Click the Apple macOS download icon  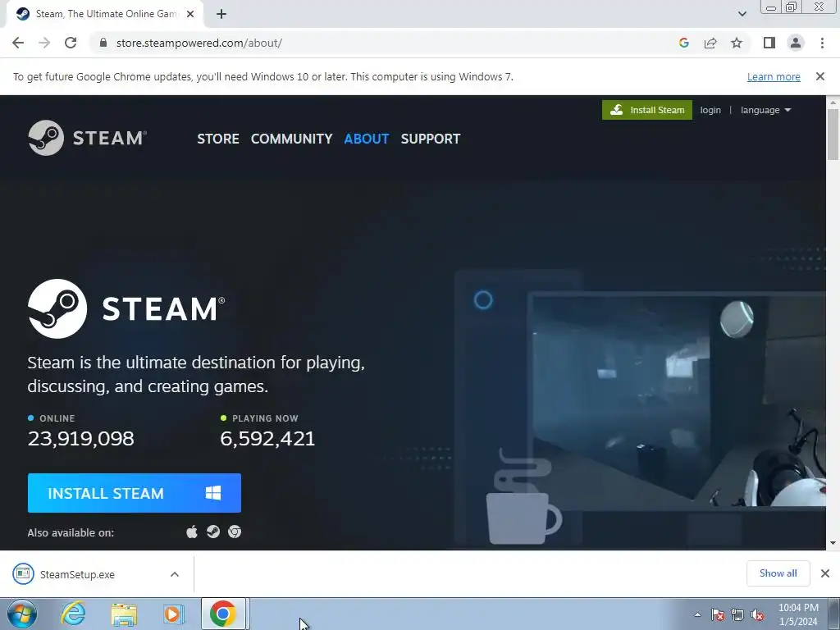coord(192,532)
